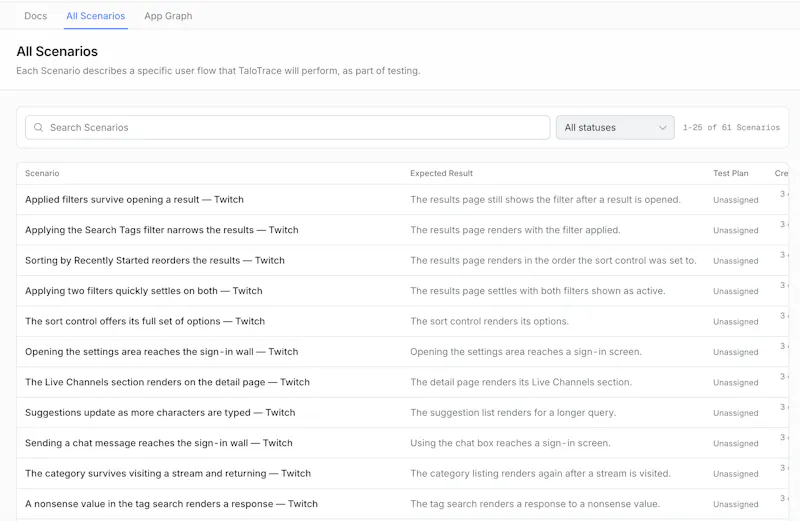Click the Scenario column header
The height and width of the screenshot is (521, 800).
(42, 173)
